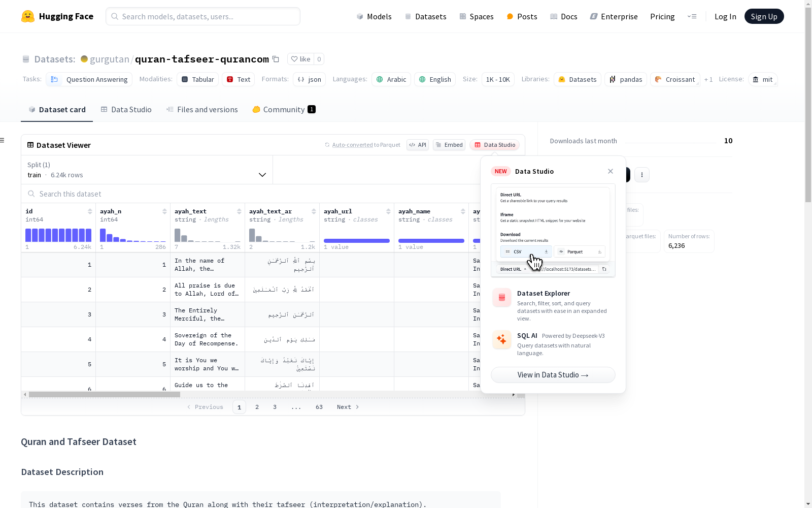Click the 1K - 10K size tag
Image resolution: width=812 pixels, height=508 pixels.
pos(498,79)
